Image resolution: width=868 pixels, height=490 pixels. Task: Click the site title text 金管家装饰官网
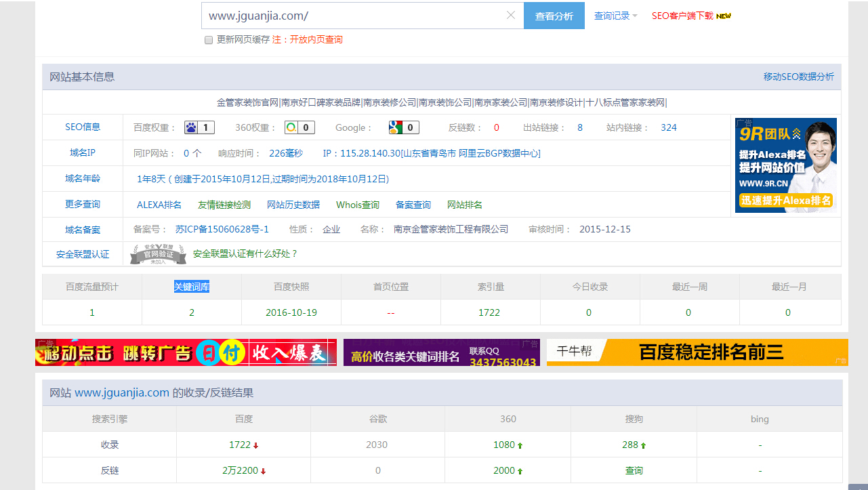248,102
